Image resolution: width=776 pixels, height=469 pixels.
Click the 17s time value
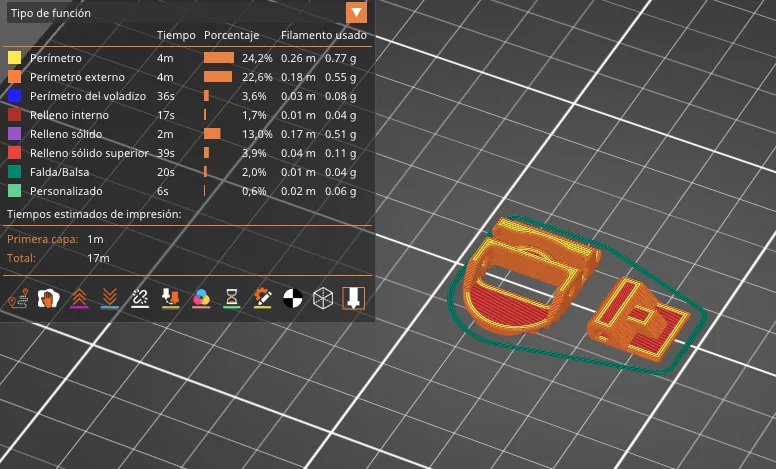[x=166, y=115]
